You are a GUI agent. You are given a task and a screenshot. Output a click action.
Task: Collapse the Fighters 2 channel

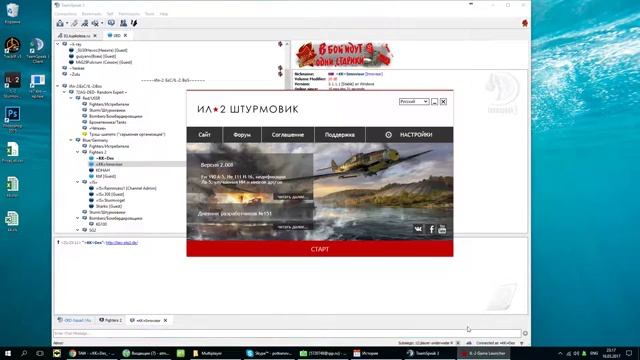[78, 152]
